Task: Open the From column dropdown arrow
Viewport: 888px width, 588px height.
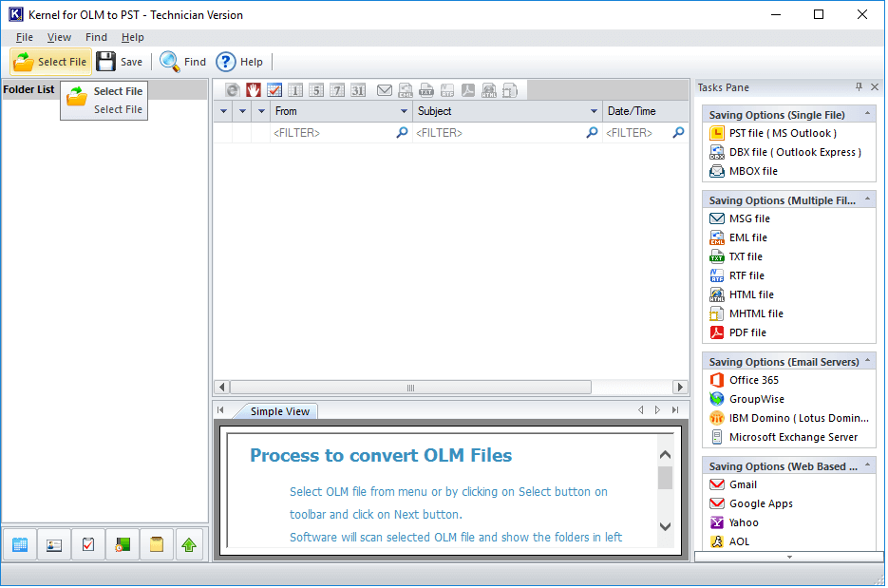Action: [404, 111]
